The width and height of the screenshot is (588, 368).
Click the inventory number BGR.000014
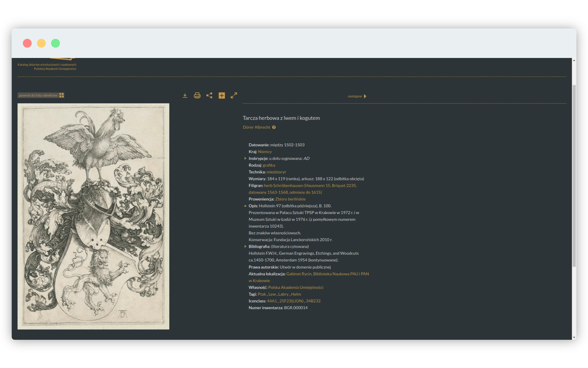click(296, 308)
